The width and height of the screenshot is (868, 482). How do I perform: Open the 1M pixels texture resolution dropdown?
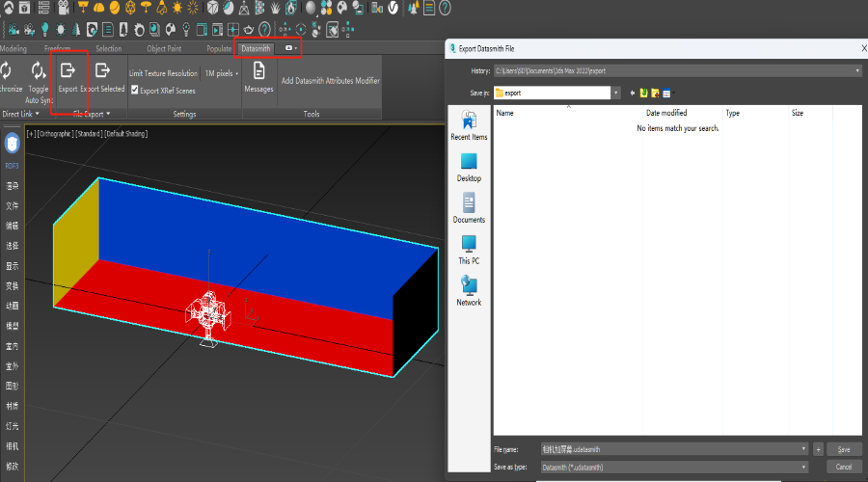[222, 73]
